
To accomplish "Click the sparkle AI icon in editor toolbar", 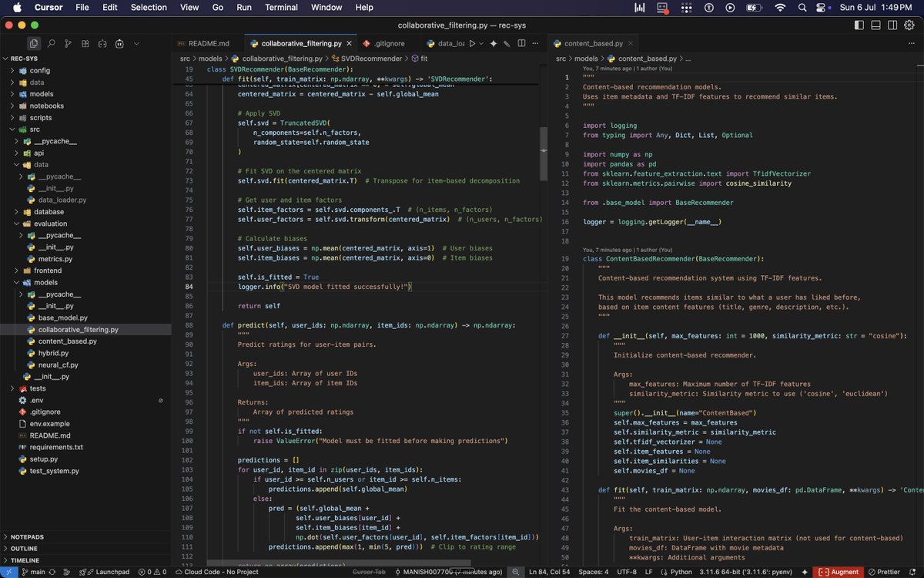I will [494, 44].
